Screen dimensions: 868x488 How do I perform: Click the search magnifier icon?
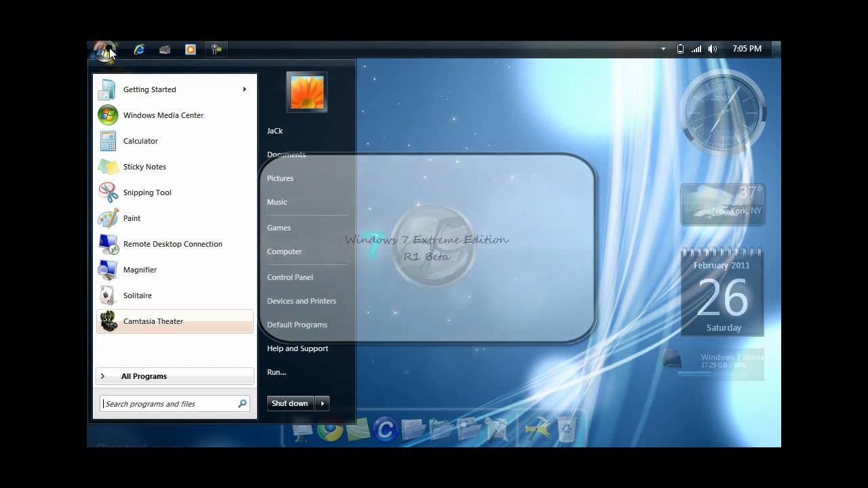click(242, 403)
